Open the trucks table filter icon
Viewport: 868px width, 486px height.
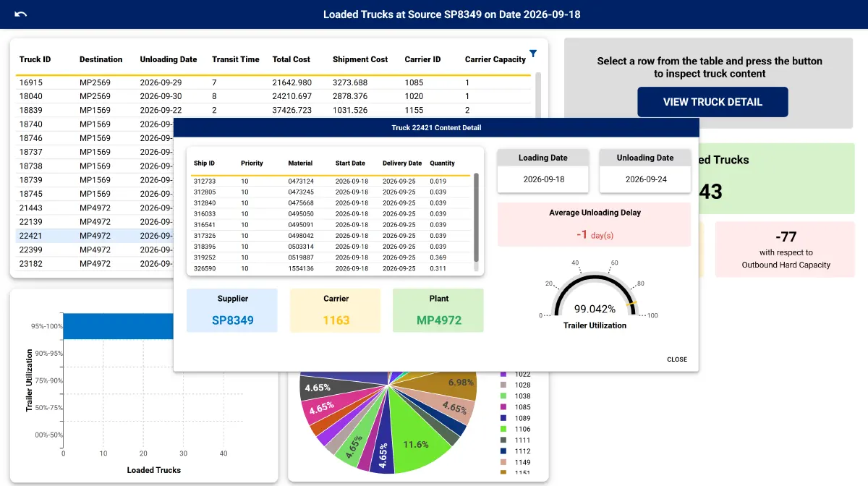pos(533,53)
